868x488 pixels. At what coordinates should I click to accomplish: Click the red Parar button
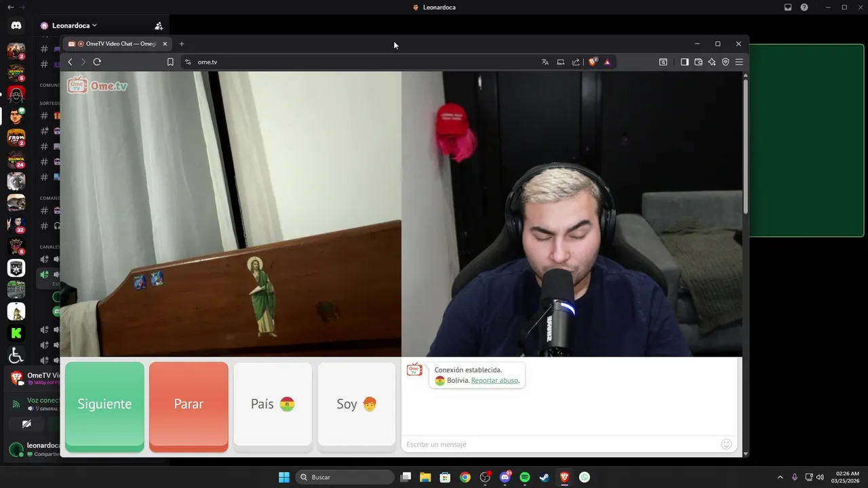tap(189, 406)
